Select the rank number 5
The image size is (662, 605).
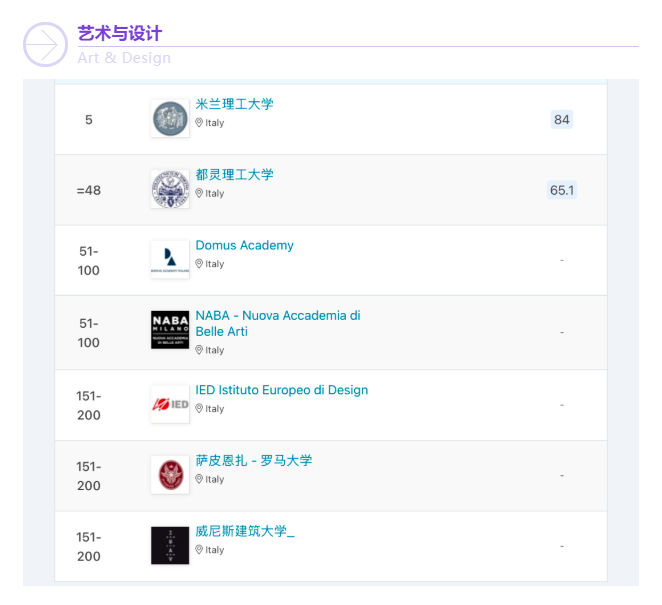[89, 119]
